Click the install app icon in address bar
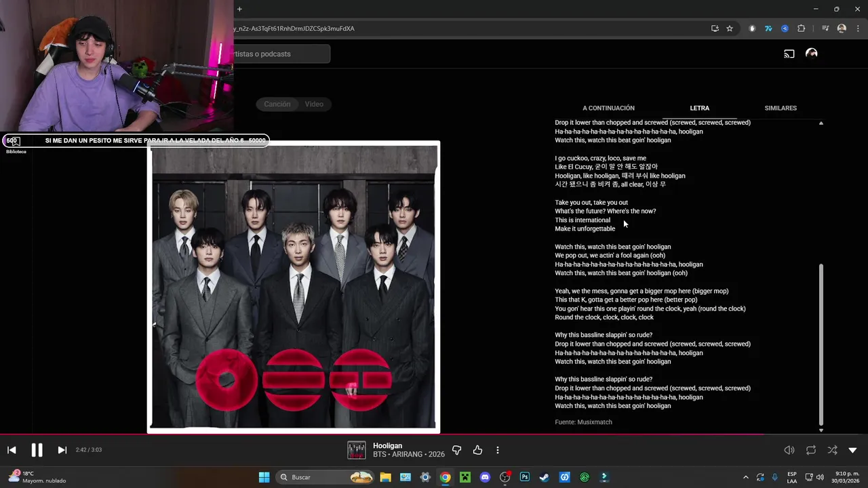 [715, 28]
